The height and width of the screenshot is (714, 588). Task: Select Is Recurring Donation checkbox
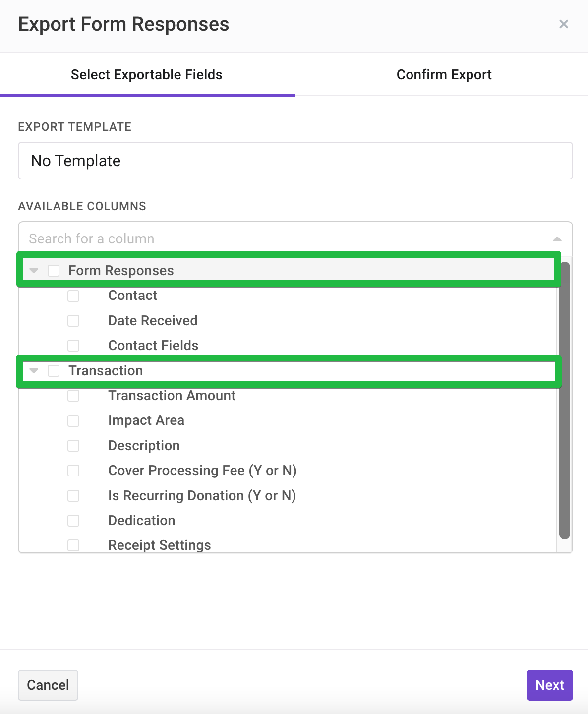pos(73,496)
